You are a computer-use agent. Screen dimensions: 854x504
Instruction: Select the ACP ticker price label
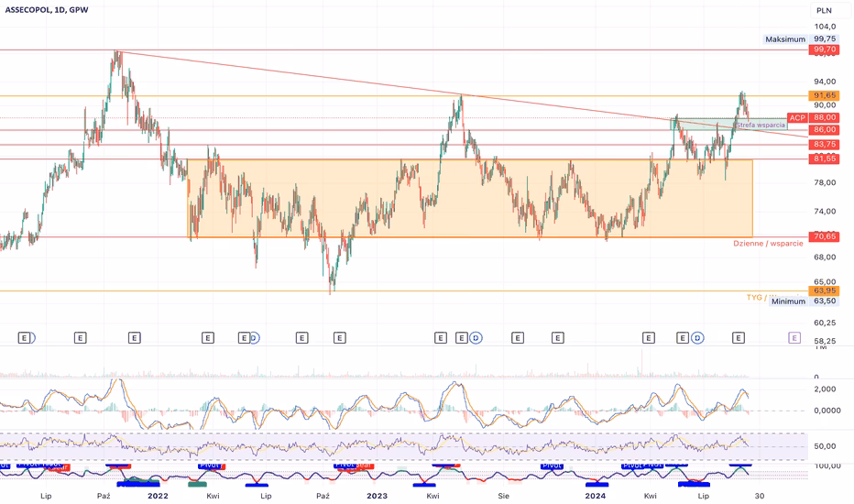[797, 117]
